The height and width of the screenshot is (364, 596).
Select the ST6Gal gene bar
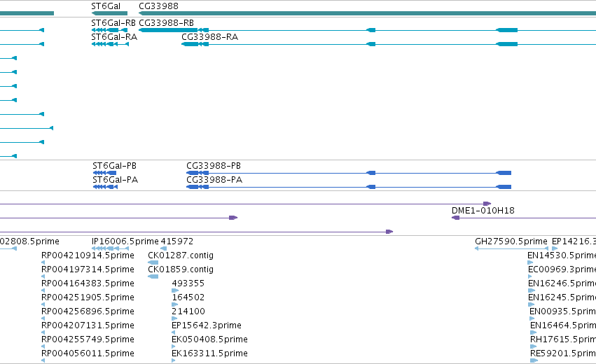[x=109, y=13]
